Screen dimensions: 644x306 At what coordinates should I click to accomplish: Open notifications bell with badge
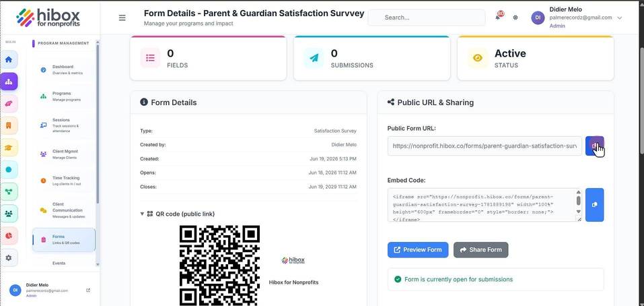click(499, 16)
